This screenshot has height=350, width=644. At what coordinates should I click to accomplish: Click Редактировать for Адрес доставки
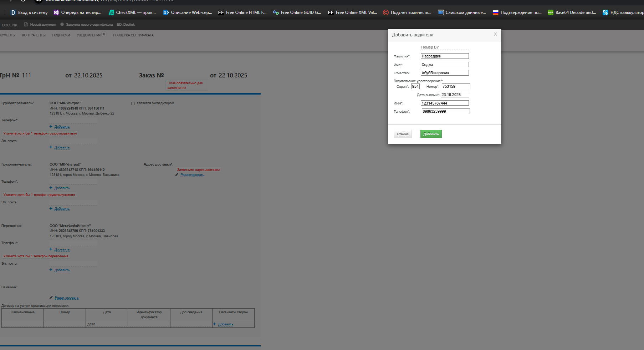tap(192, 175)
